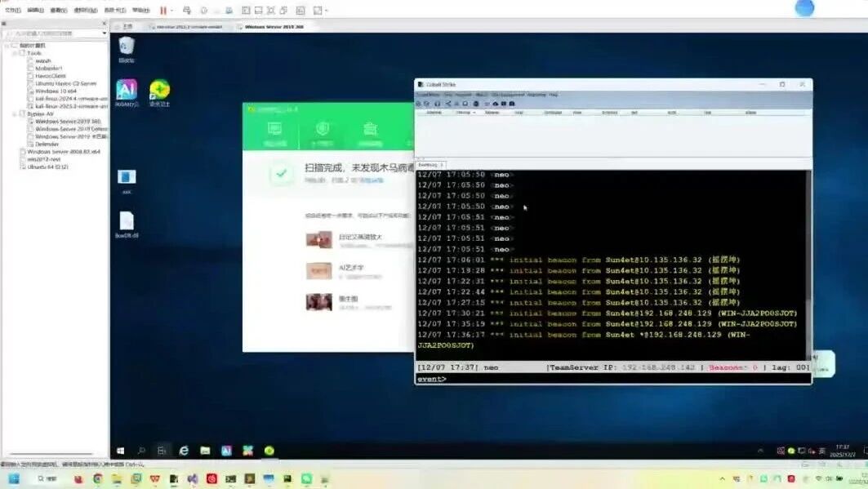Open the guest Windows Start button
The image size is (868, 489).
pos(120,451)
